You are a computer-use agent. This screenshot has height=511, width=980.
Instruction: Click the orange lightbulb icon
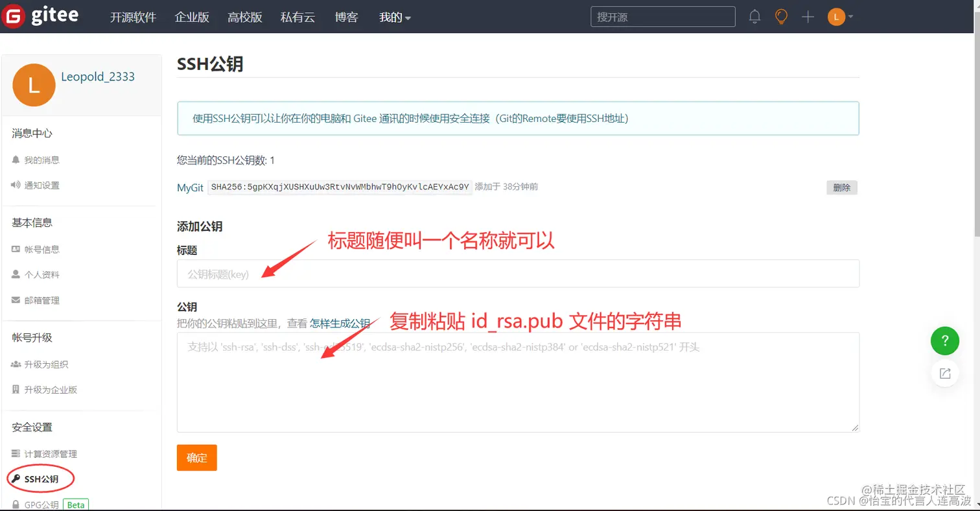782,17
